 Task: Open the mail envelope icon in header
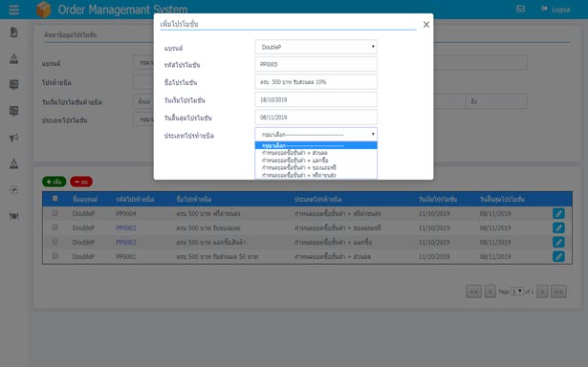[x=520, y=9]
